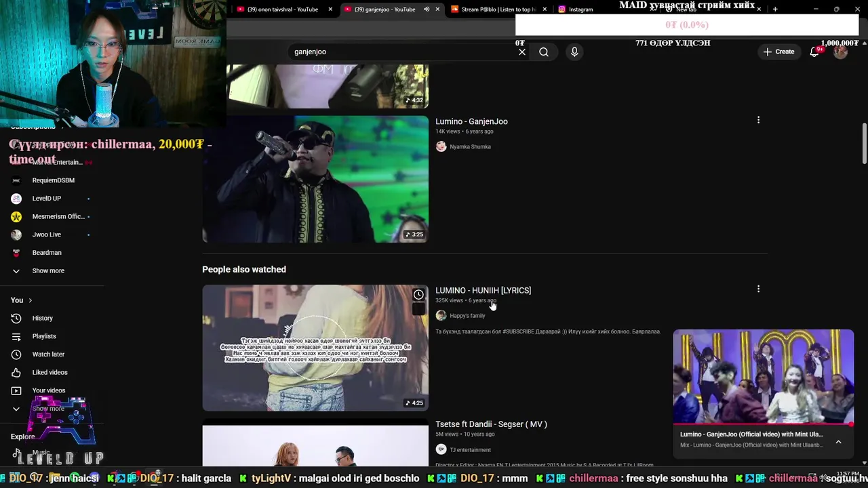Click the Your videos play icon
Screen dimensions: 868x488
coord(16,390)
